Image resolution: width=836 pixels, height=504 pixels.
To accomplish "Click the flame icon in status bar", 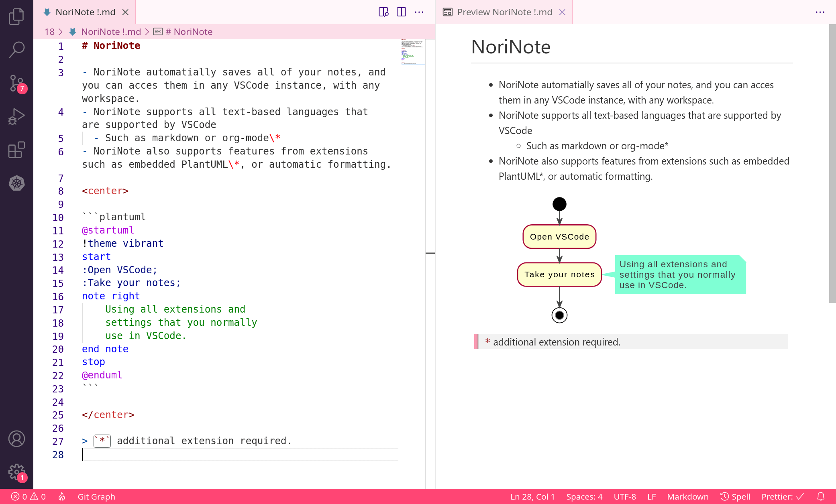I will (x=62, y=497).
